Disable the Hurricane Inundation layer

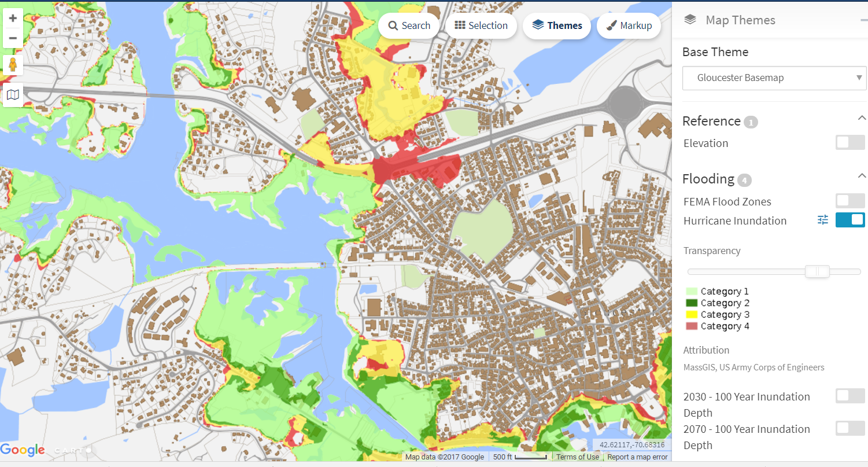(850, 220)
